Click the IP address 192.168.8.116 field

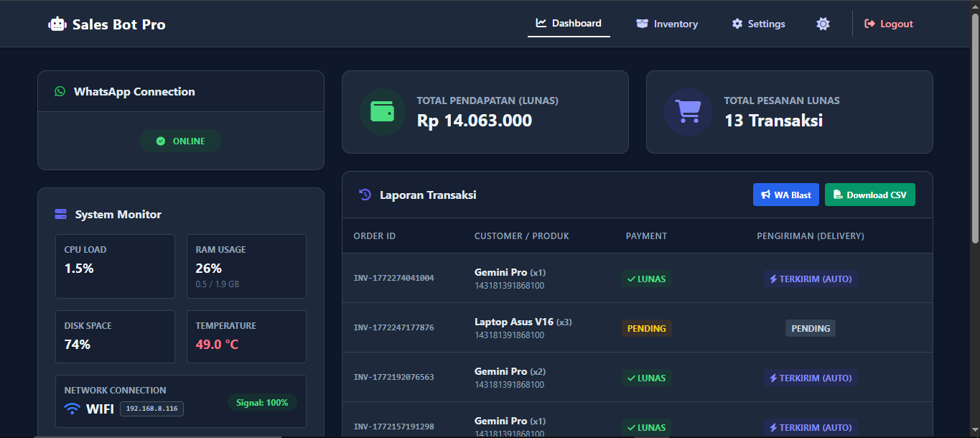[x=151, y=409]
